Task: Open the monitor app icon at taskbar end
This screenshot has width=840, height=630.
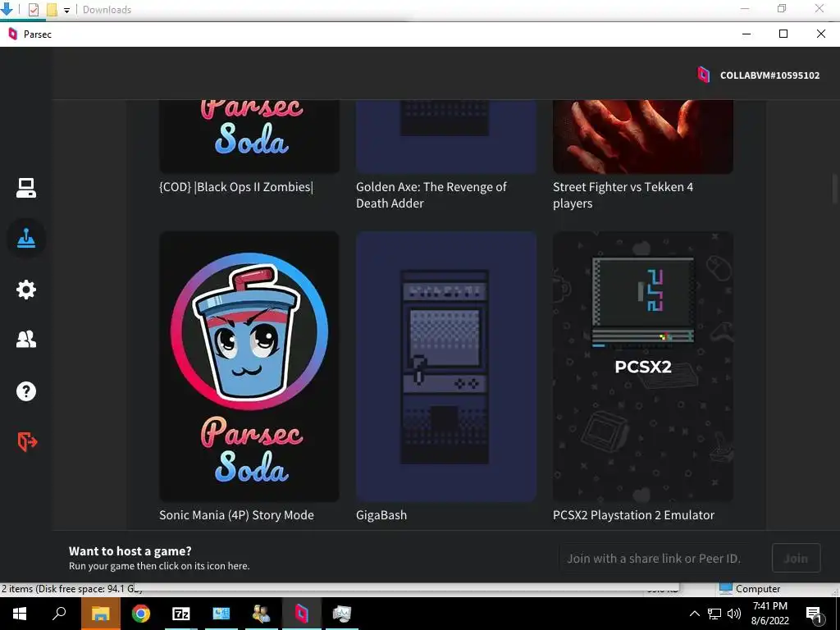Action: pyautogui.click(x=342, y=614)
